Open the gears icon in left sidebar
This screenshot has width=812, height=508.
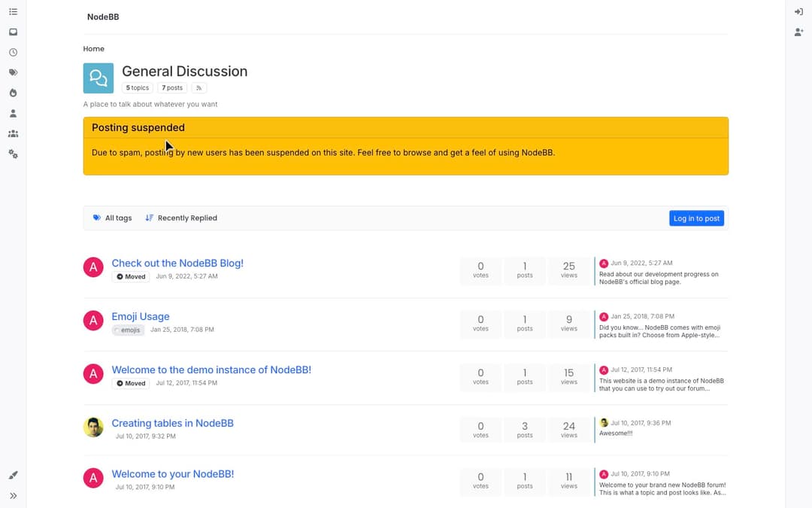pyautogui.click(x=13, y=154)
